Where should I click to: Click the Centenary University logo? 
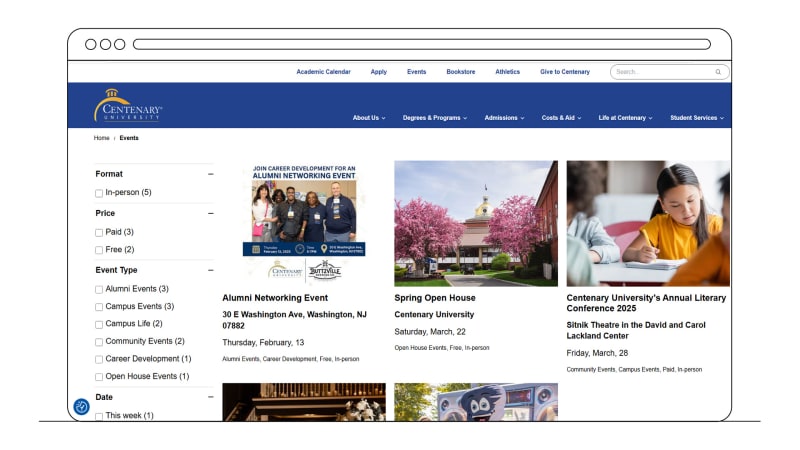coord(128,105)
